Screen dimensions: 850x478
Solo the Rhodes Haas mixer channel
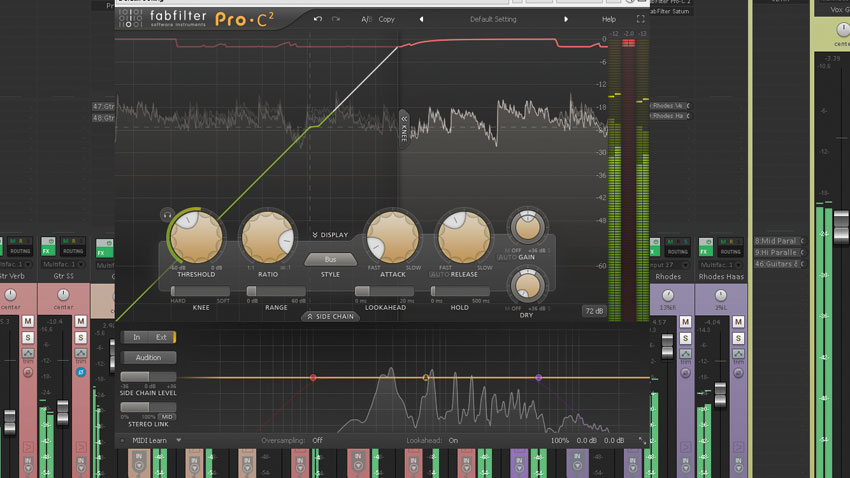(738, 338)
